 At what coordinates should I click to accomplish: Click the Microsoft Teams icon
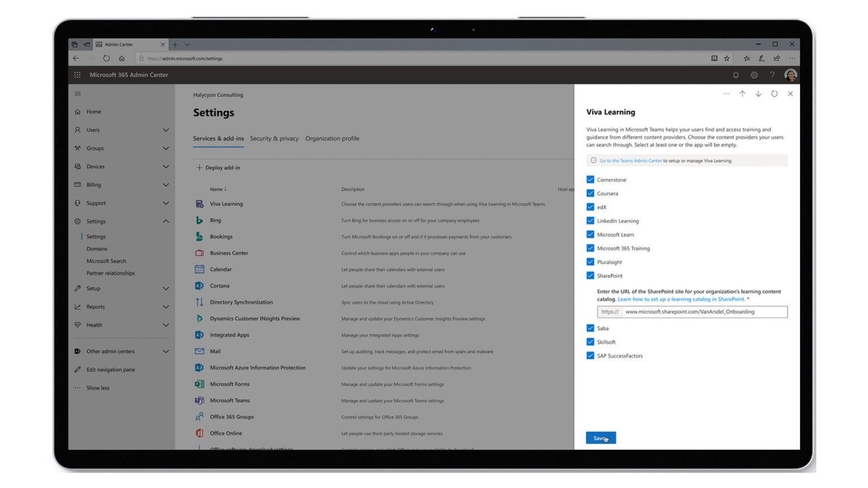pyautogui.click(x=199, y=400)
